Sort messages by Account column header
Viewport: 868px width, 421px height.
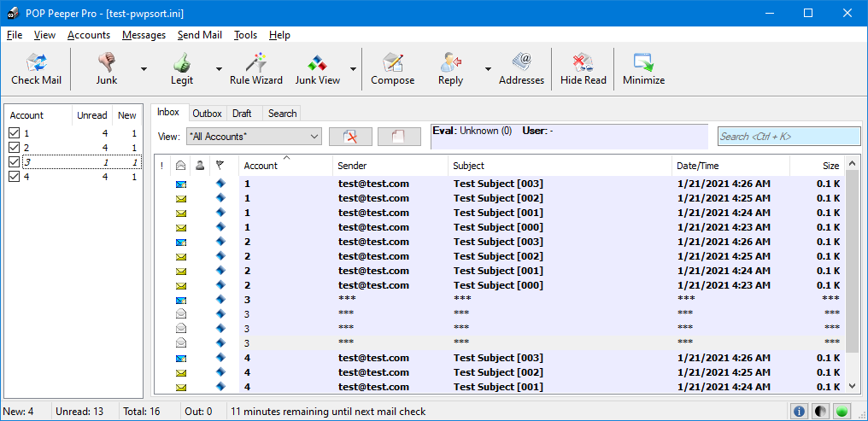tap(285, 166)
